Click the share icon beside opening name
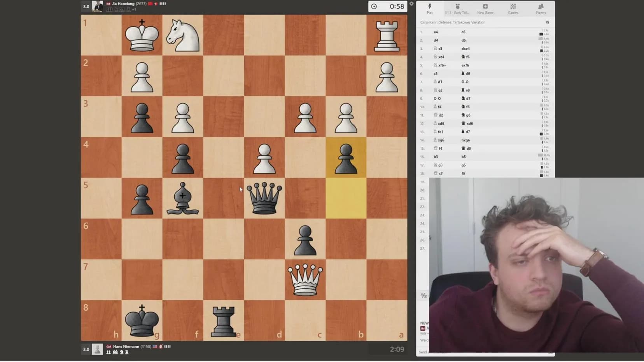The width and height of the screenshot is (644, 362). (x=548, y=23)
